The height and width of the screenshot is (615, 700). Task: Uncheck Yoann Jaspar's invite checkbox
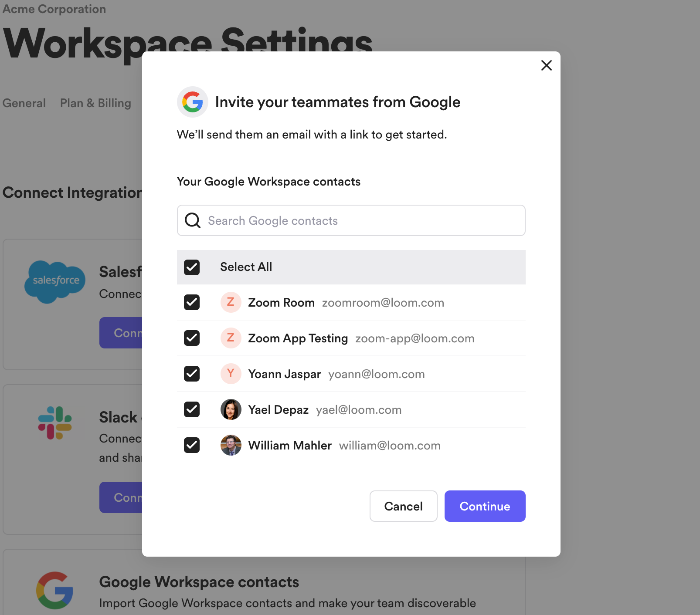click(x=191, y=374)
